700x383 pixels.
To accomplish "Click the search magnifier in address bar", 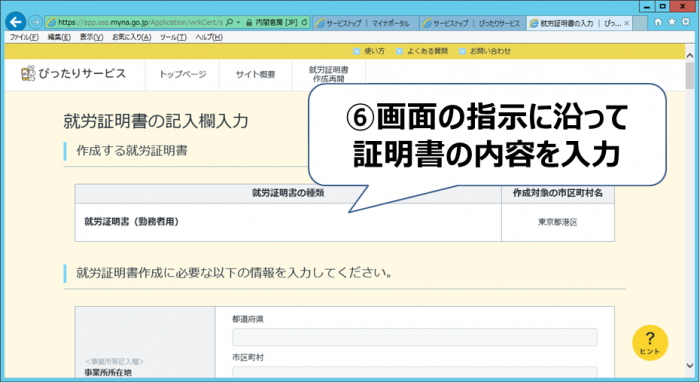I will point(229,22).
